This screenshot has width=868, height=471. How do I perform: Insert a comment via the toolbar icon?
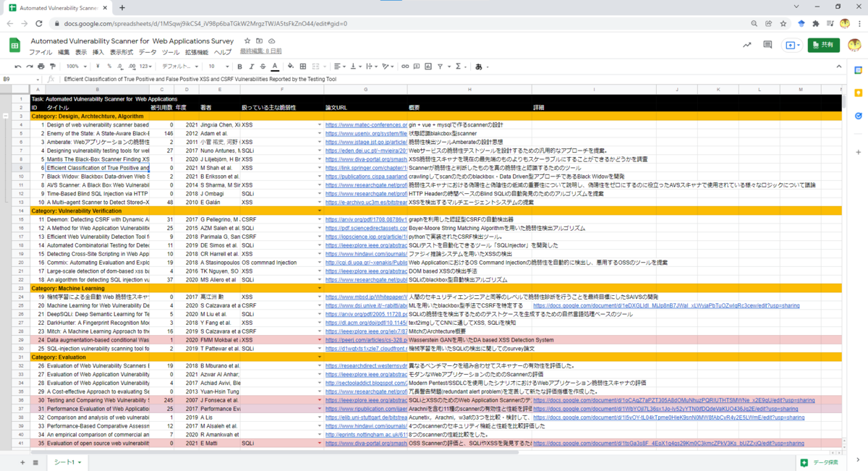point(417,66)
